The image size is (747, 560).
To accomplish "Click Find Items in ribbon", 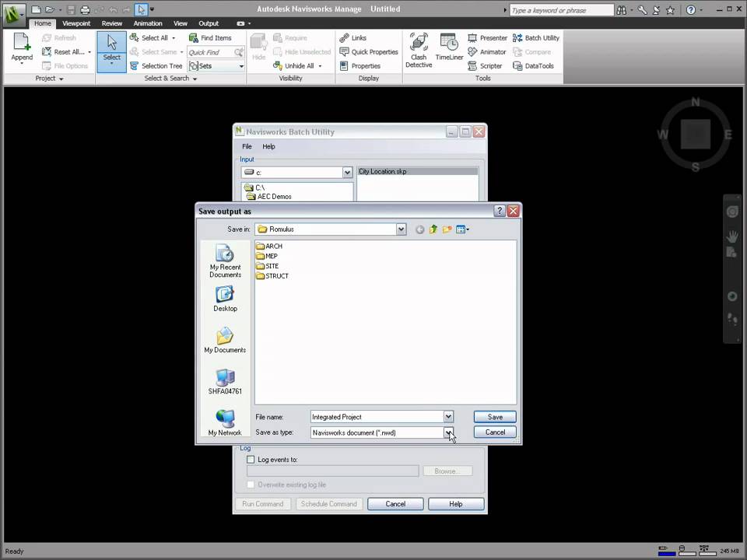I will click(210, 37).
